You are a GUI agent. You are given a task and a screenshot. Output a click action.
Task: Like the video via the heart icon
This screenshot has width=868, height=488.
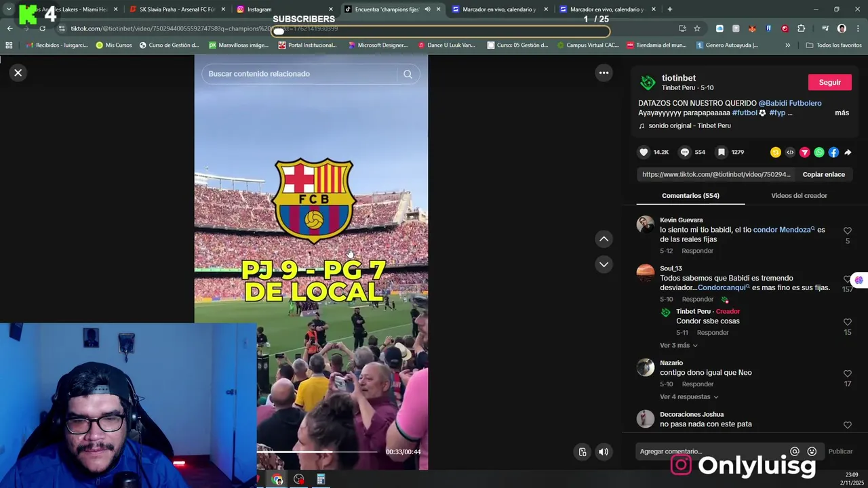tap(644, 152)
